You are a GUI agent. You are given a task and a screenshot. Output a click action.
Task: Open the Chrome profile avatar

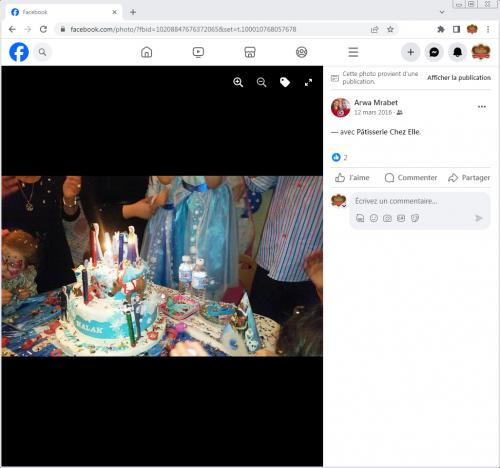click(472, 29)
